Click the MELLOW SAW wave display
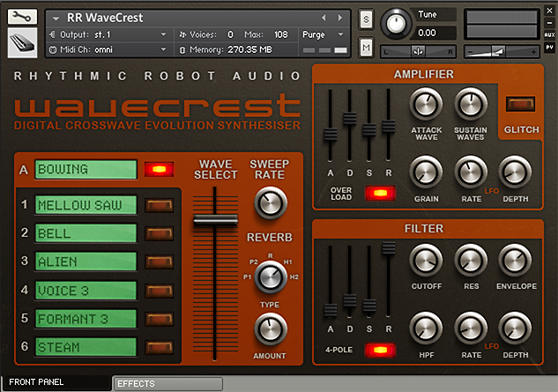 (x=86, y=205)
